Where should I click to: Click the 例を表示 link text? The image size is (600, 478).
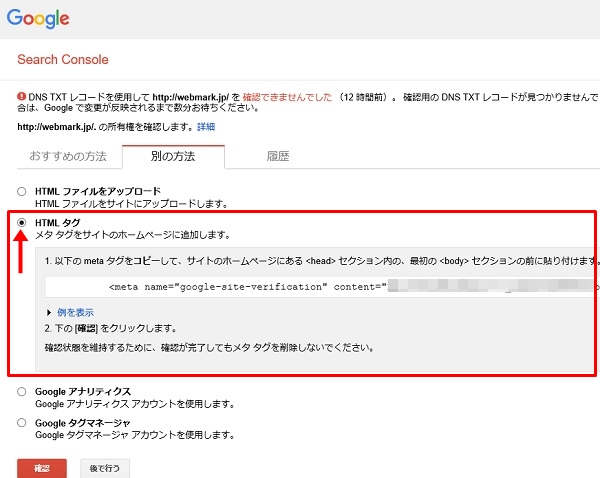click(x=75, y=313)
